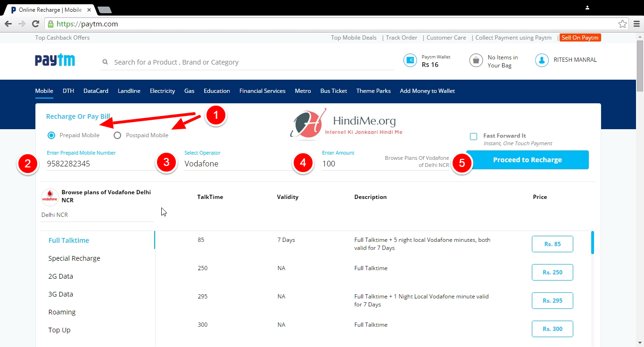
Task: Reload the page with refresh icon
Action: pos(35,24)
